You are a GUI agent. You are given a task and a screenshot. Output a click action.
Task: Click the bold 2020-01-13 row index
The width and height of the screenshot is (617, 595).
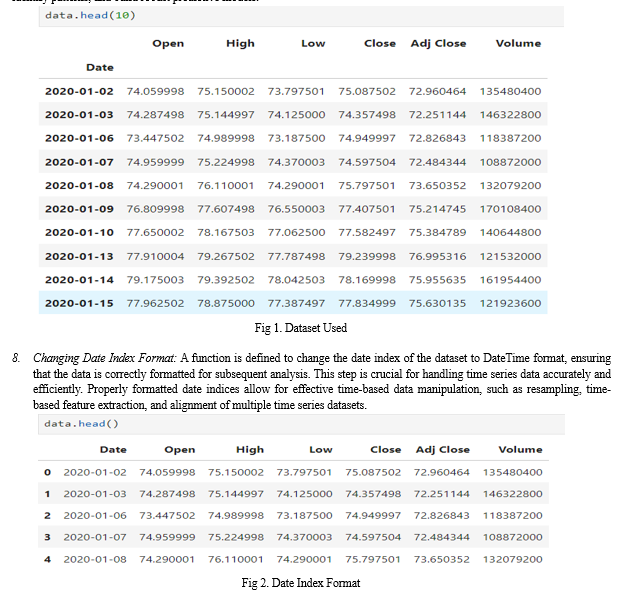point(79,257)
